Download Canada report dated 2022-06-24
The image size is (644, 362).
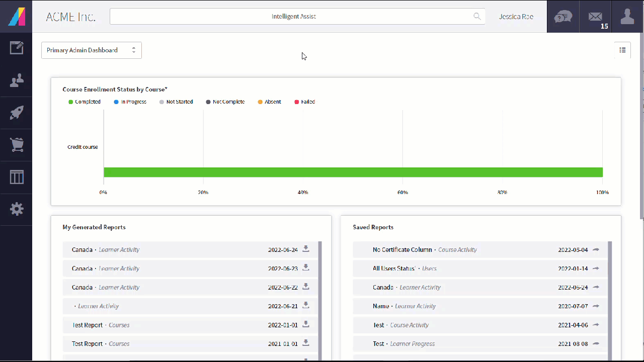point(305,249)
